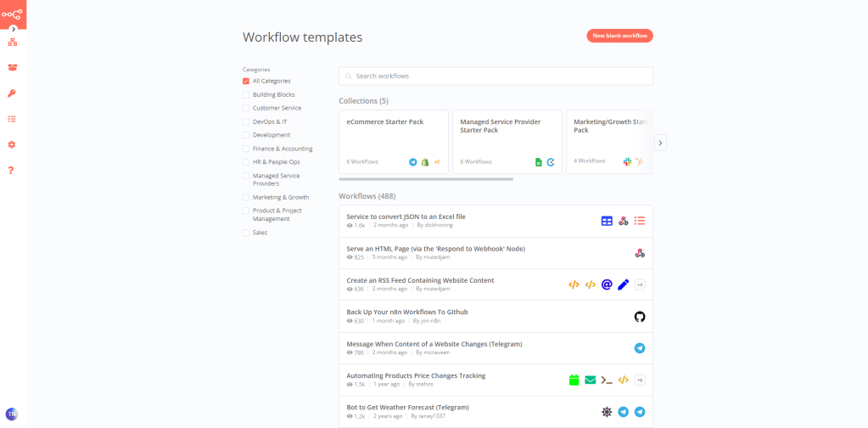Click the New blank workflow button
868x428 pixels.
(x=619, y=36)
